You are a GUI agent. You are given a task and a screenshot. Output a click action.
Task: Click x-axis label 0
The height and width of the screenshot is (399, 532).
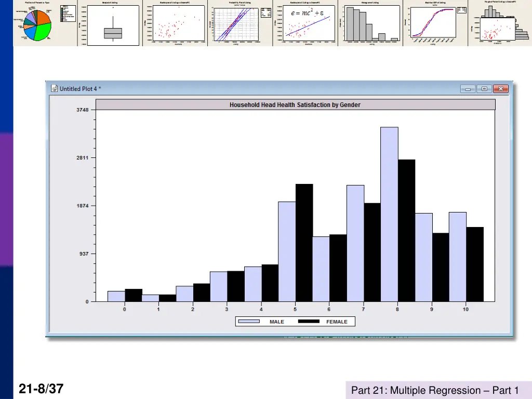(x=125, y=309)
